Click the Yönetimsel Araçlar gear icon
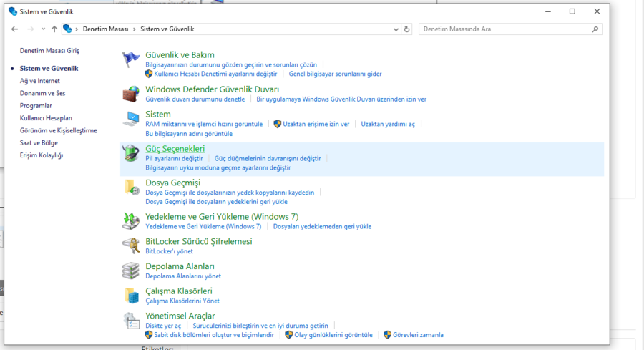The width and height of the screenshot is (644, 350). point(131,321)
